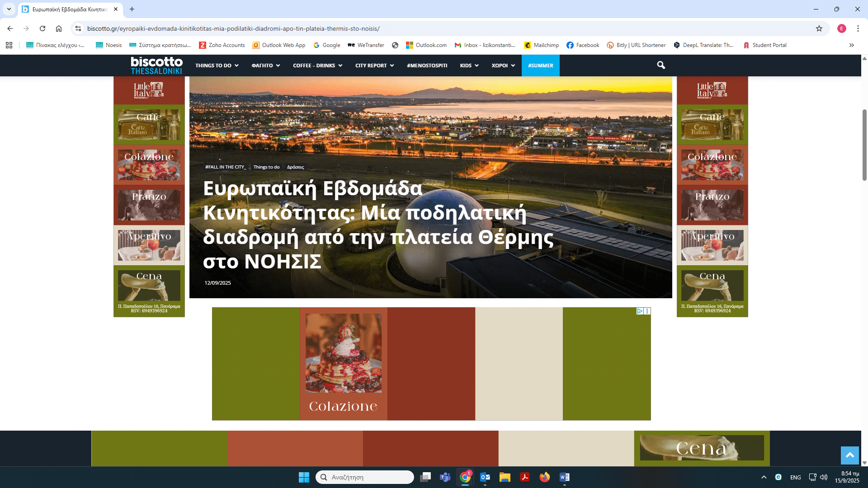Click the Home button in the browser toolbar
Viewport: 868px width, 488px height.
click(59, 28)
